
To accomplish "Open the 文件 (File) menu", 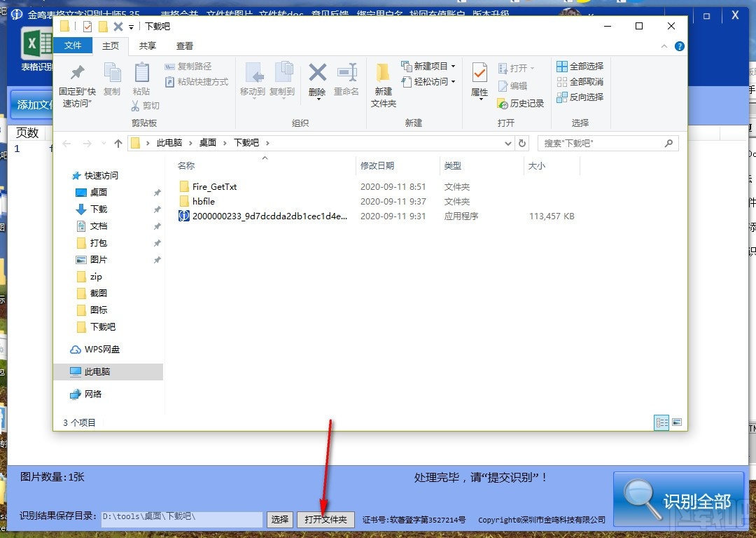I will tap(73, 46).
